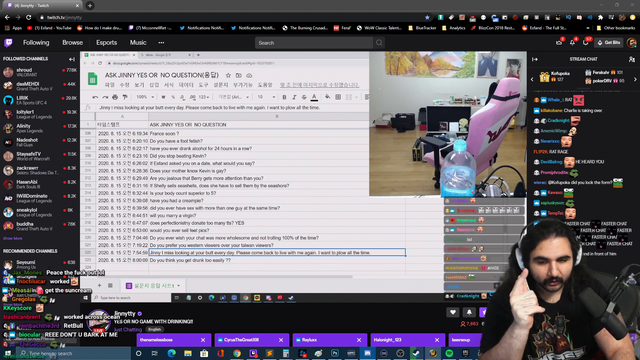Select the Paint format tool in Sheets
This screenshot has height=360, width=640.
(x=125, y=97)
